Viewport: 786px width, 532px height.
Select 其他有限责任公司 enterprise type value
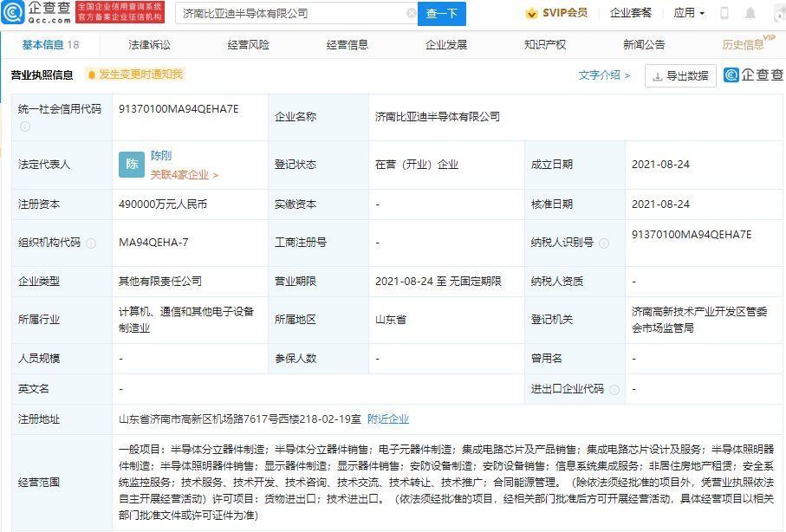(160, 282)
